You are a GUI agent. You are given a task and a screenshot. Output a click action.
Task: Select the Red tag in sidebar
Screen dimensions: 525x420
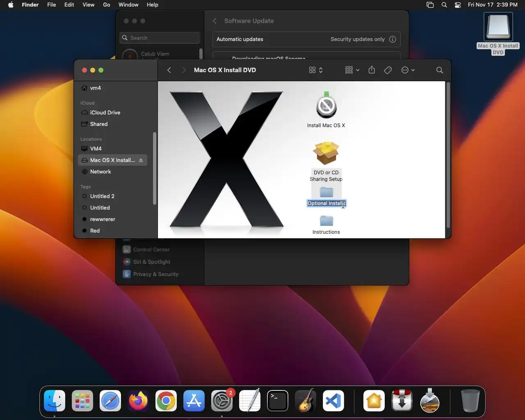[112, 231]
